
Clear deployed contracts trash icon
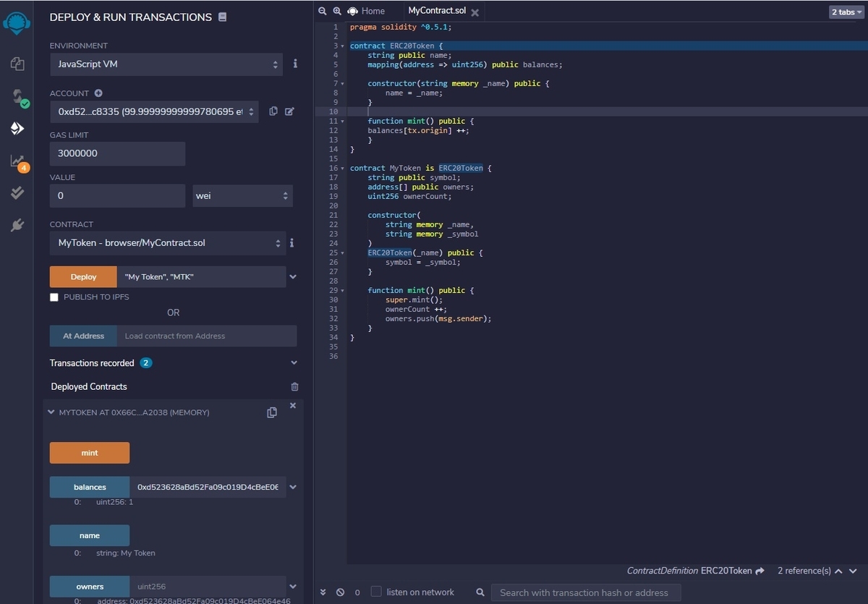tap(294, 387)
